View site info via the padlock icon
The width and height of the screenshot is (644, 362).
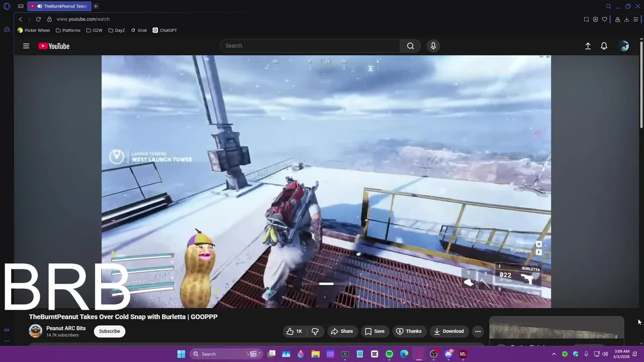point(49,19)
